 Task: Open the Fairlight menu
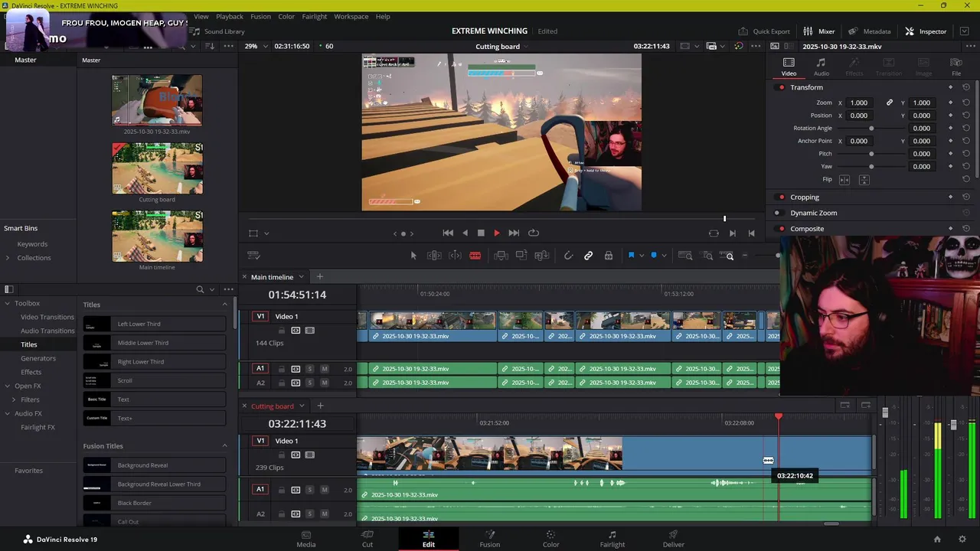314,16
